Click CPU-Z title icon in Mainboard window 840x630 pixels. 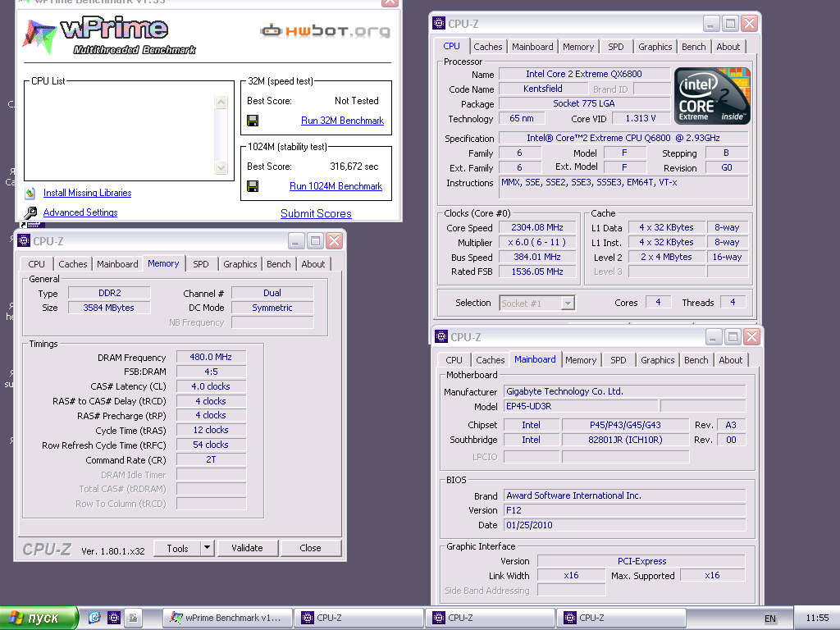click(441, 336)
